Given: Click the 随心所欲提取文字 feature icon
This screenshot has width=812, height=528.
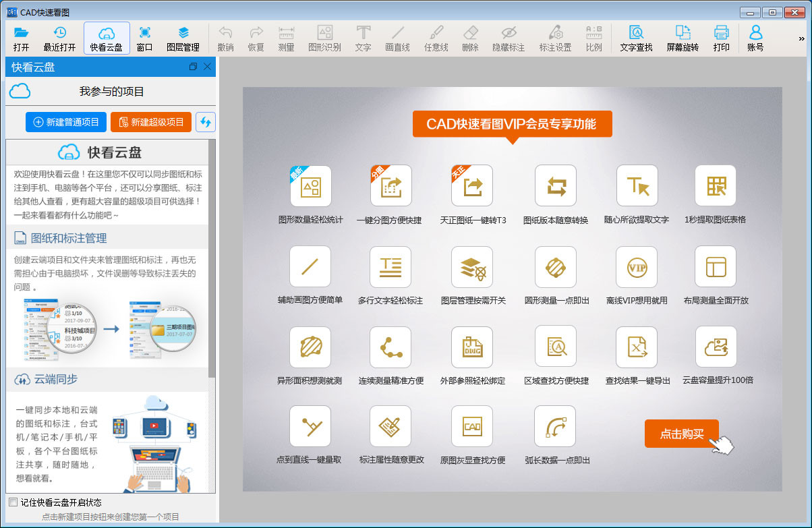Looking at the screenshot, I should [637, 185].
